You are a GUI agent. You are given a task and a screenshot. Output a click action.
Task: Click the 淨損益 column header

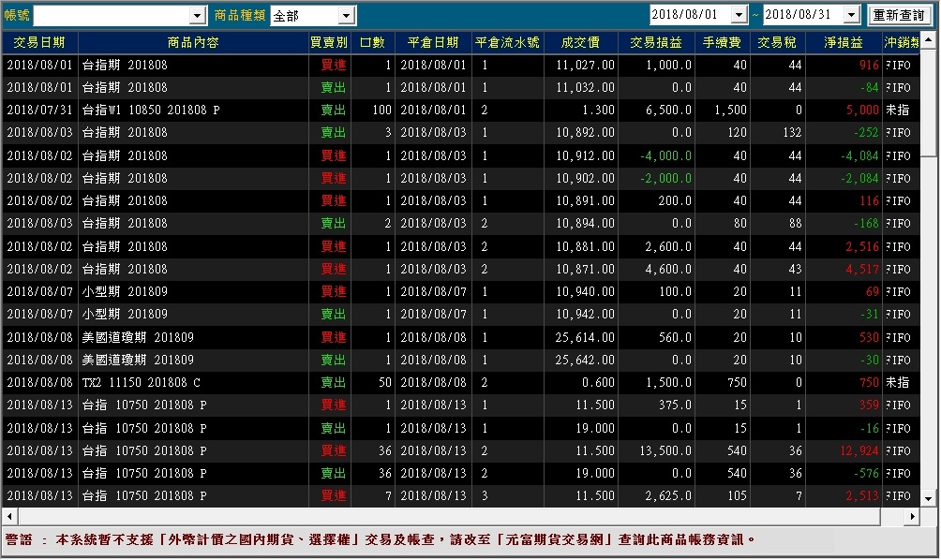point(844,42)
